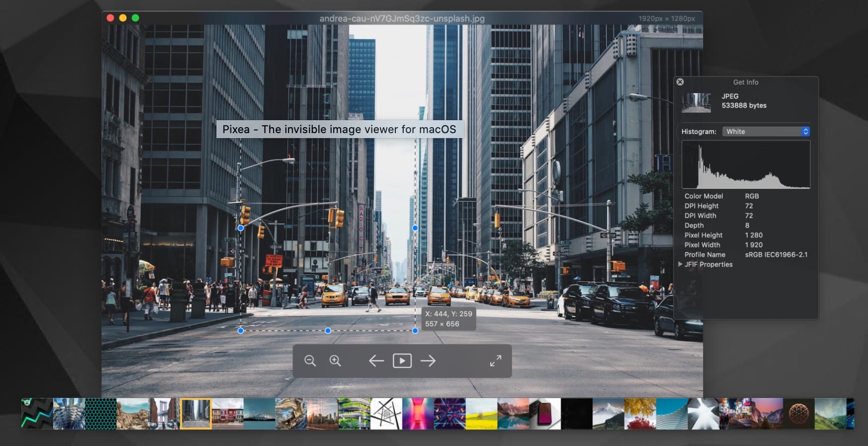Expand the JFIF Properties section
Screen dimensions: 868x446
coord(680,264)
